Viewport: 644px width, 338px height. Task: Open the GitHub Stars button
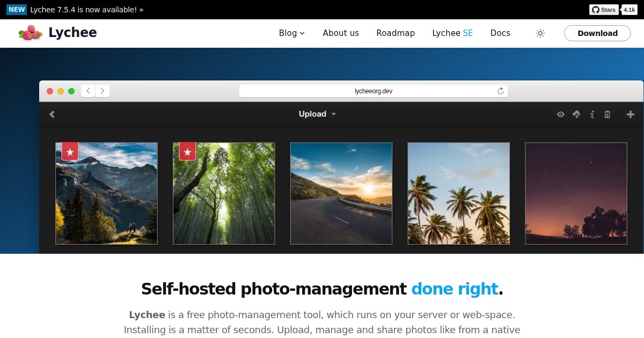(604, 10)
